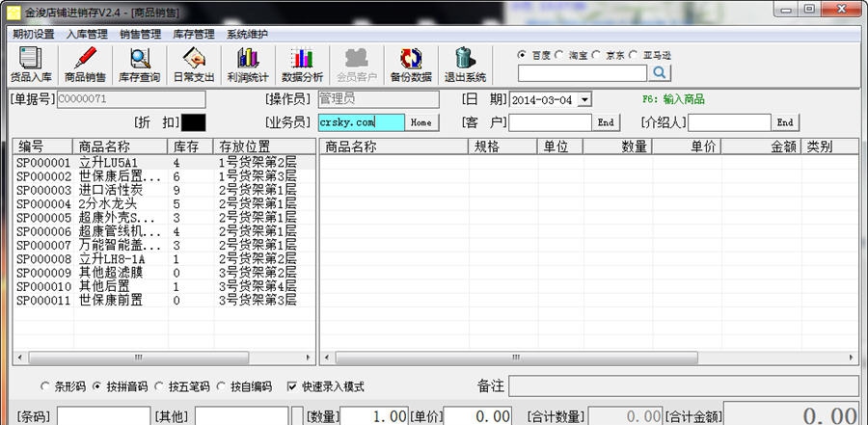868x425 pixels.
Task: Select product row SP000003 进口活性炭
Action: pos(164,191)
